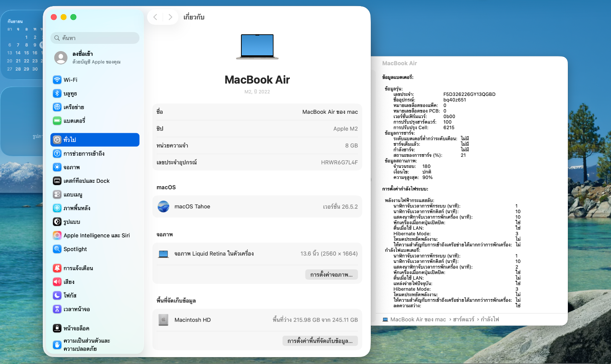Image resolution: width=611 pixels, height=364 pixels.
Task: Click the name row value MacBook Air ของ mac
Action: click(330, 112)
